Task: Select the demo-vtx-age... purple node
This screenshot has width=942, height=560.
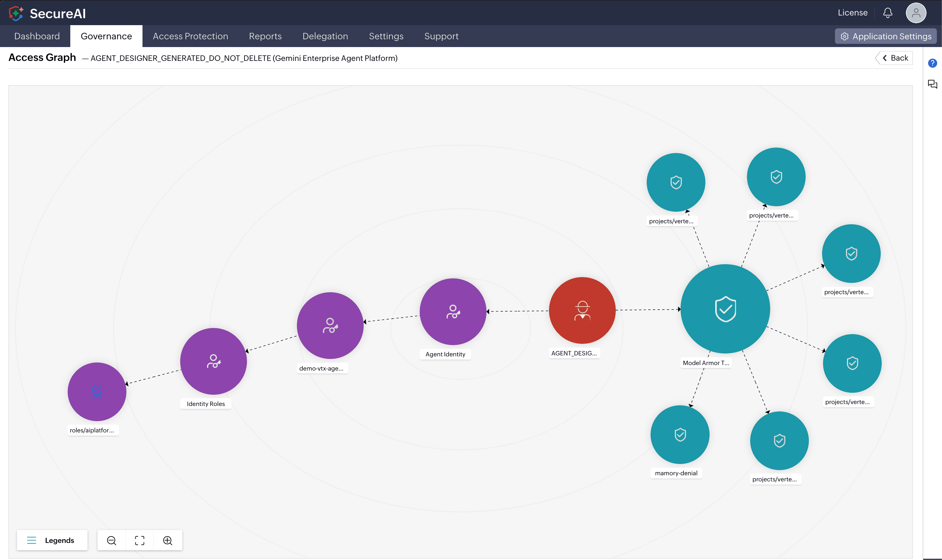Action: [x=330, y=326]
